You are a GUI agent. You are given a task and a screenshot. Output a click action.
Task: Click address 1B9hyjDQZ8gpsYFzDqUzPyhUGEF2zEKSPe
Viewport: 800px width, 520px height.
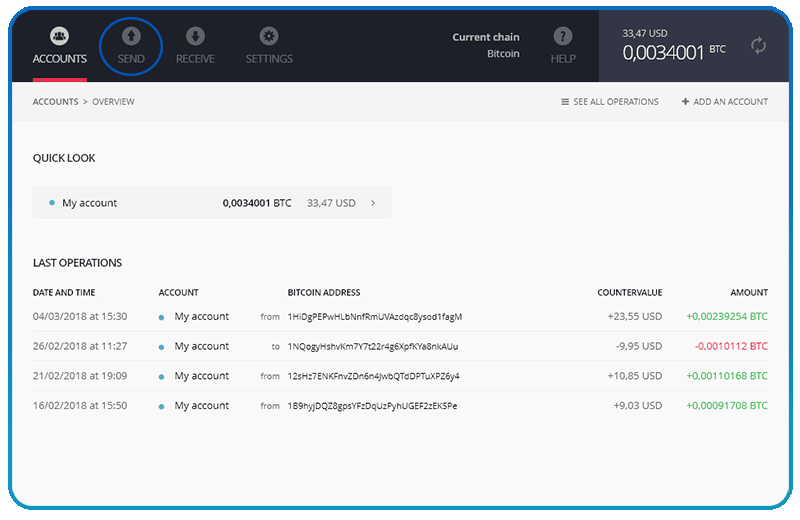tap(372, 405)
